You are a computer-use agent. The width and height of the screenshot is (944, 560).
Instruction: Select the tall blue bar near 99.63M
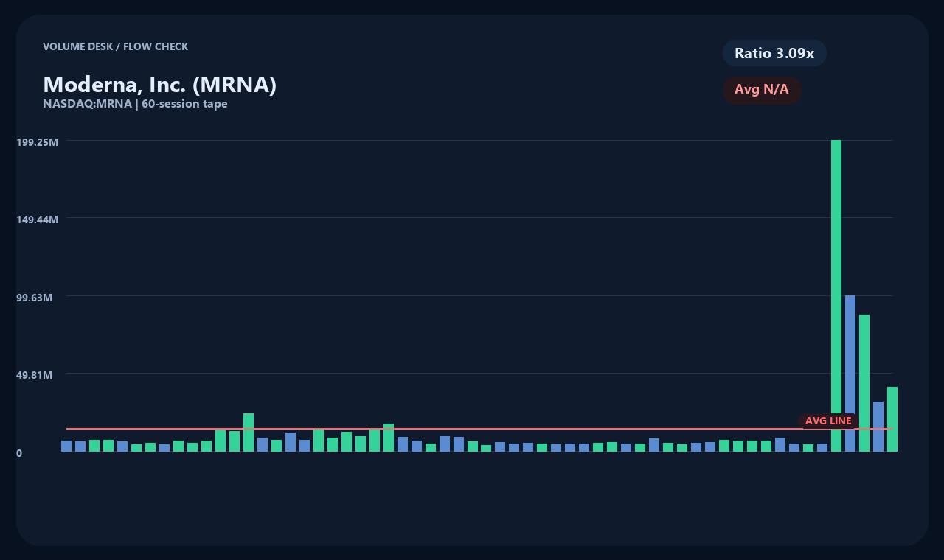850,374
